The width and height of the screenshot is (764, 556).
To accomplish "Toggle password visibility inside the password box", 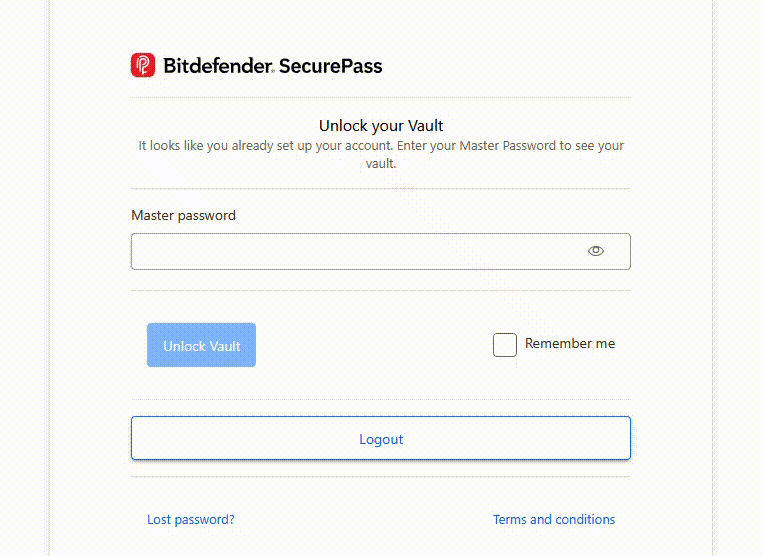I will click(x=595, y=251).
